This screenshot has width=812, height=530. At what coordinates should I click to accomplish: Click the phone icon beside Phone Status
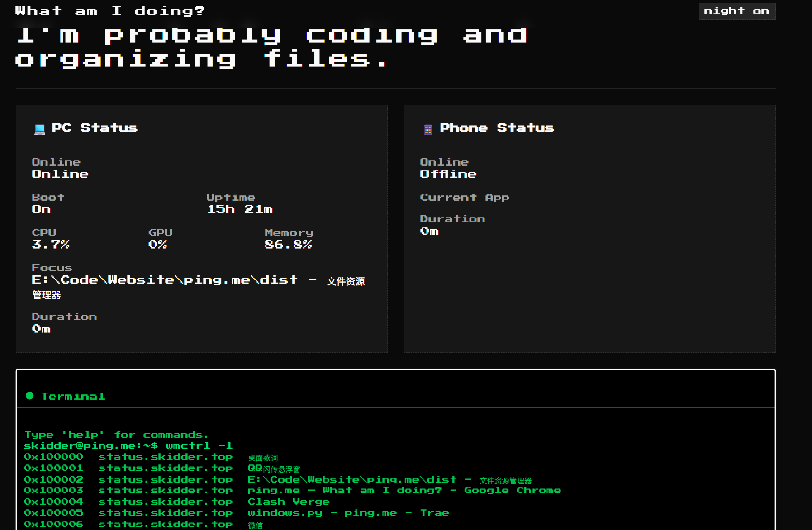[427, 130]
